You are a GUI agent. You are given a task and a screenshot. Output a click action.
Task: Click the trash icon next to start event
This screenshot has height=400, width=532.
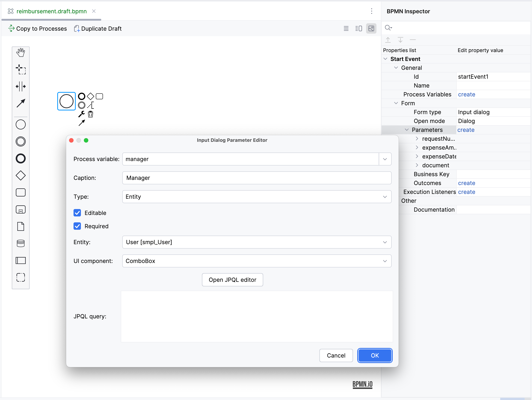pyautogui.click(x=91, y=114)
